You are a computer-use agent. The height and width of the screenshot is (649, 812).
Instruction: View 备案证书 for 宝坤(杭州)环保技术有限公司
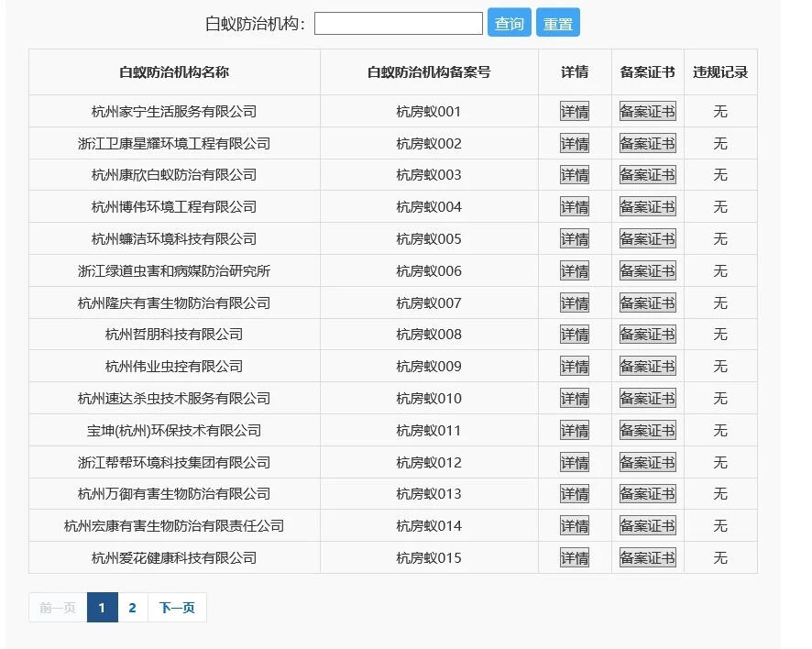647,431
